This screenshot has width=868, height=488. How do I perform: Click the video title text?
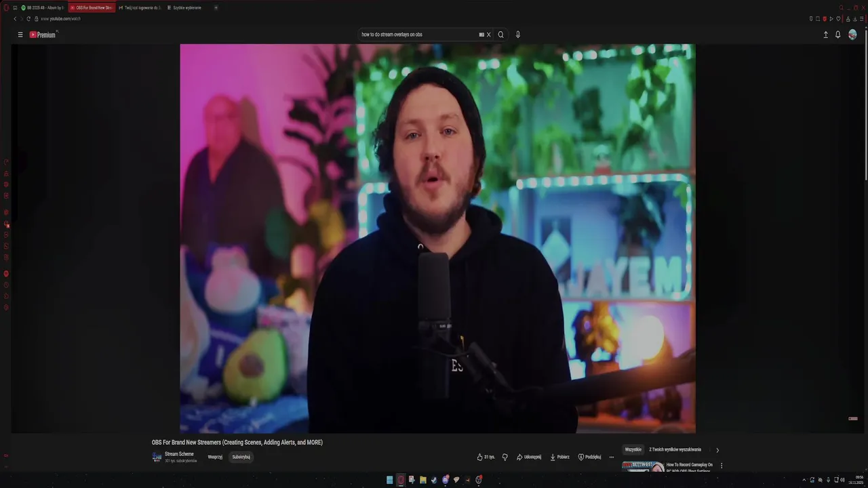point(237,443)
